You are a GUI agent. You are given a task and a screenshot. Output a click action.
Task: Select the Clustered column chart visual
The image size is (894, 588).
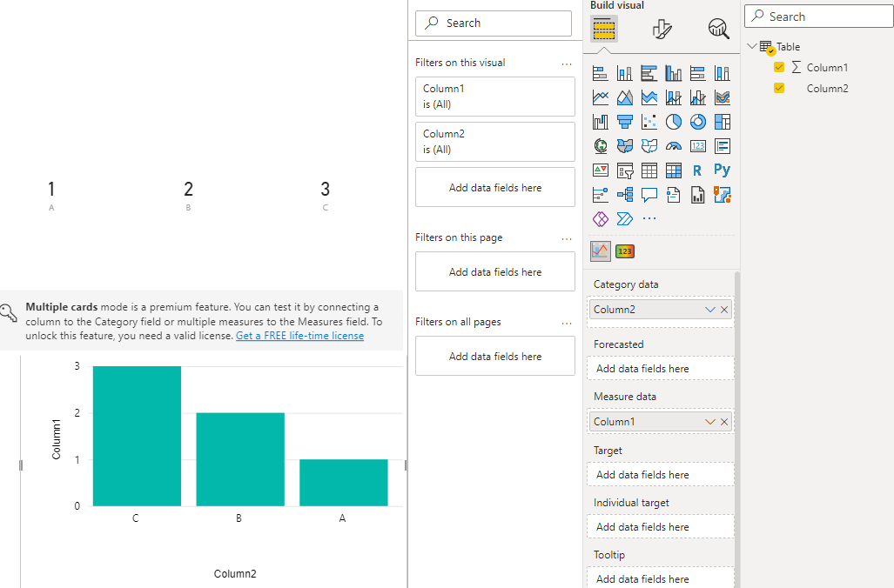(674, 73)
